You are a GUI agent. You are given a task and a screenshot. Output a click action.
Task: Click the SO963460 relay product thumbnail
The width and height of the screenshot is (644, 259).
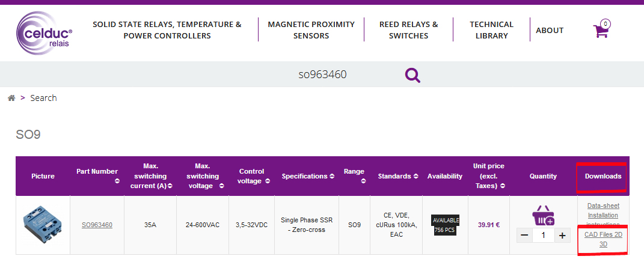pos(43,225)
